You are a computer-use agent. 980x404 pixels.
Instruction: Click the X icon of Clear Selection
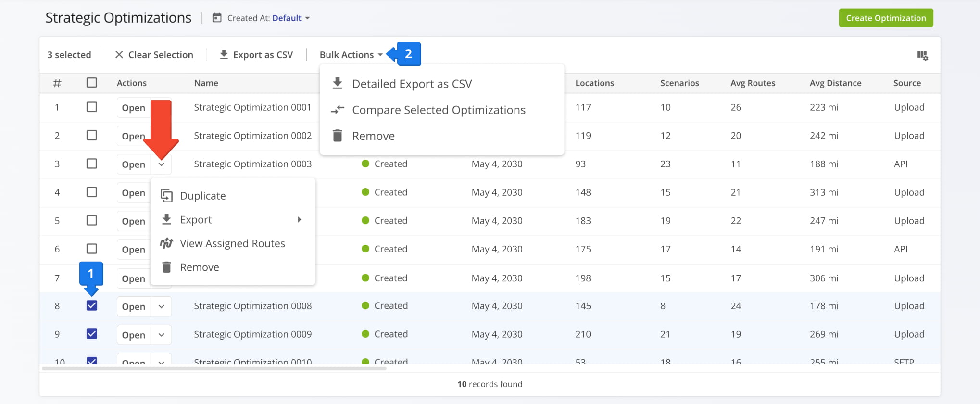(x=119, y=55)
